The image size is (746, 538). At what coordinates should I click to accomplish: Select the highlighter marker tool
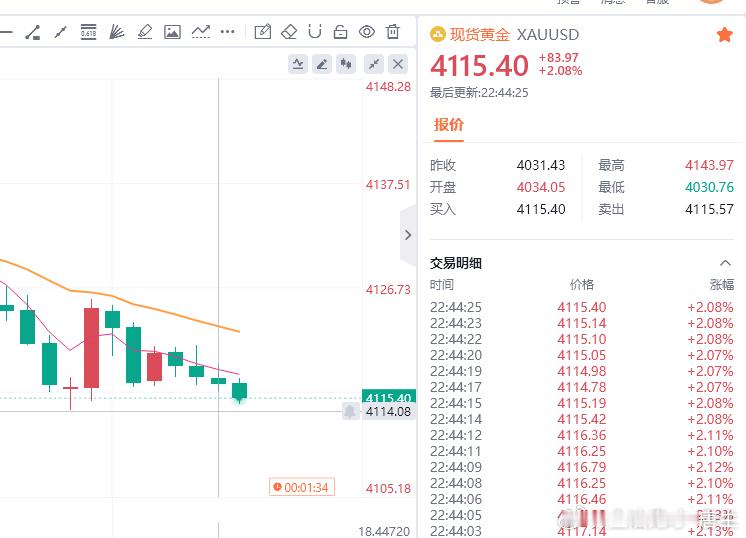pos(145,32)
